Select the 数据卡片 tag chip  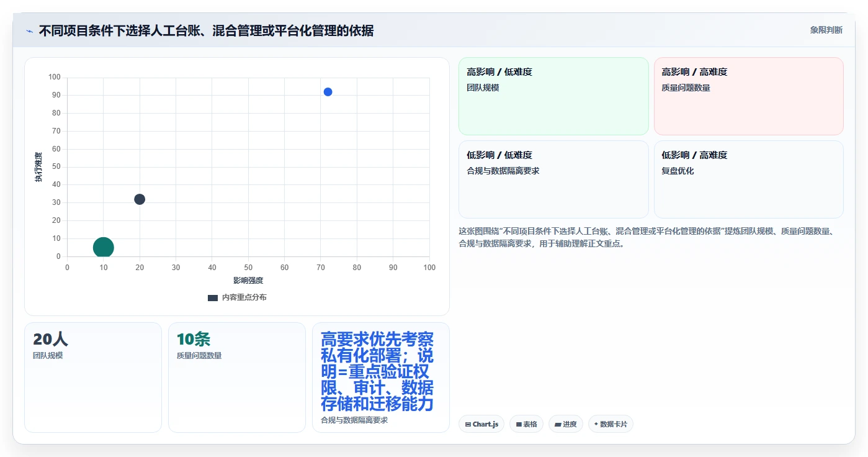[611, 424]
